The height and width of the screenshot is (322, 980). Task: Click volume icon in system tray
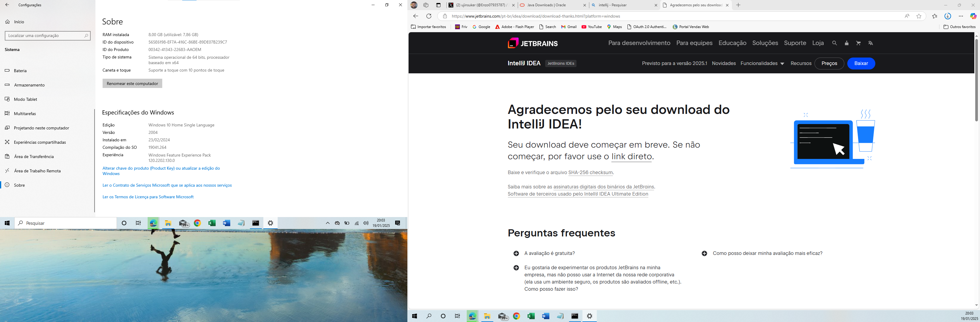click(x=366, y=223)
